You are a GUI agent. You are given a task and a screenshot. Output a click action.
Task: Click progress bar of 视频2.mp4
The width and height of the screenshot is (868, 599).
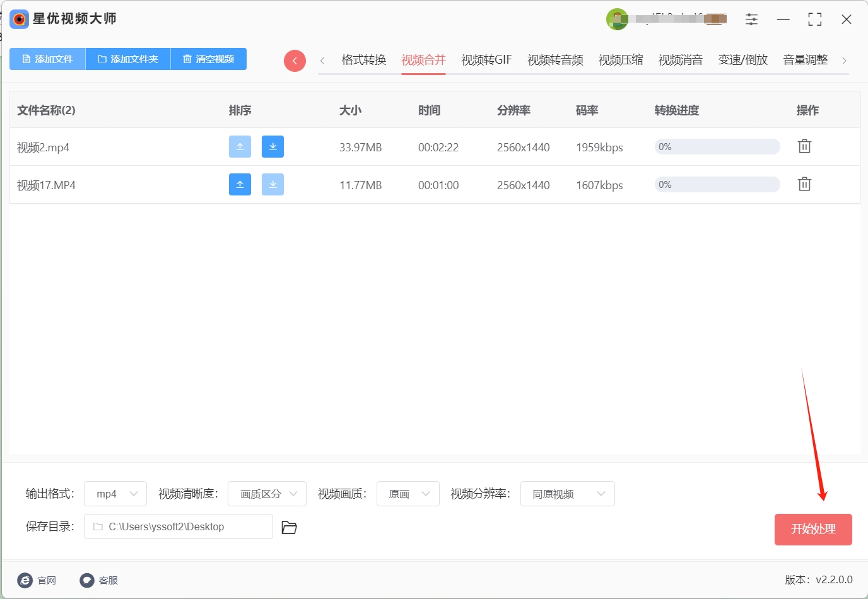[x=717, y=147]
